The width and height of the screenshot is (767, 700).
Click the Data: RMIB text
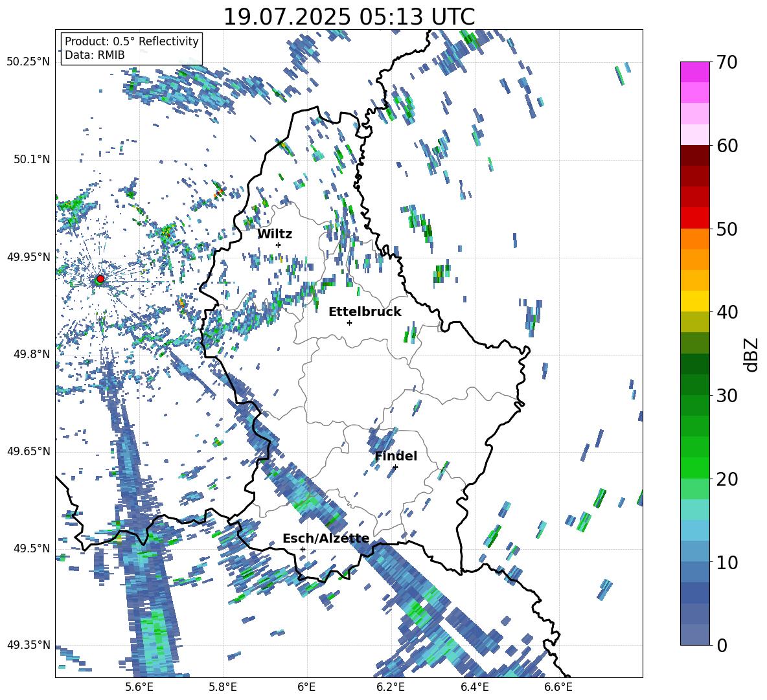(95, 55)
